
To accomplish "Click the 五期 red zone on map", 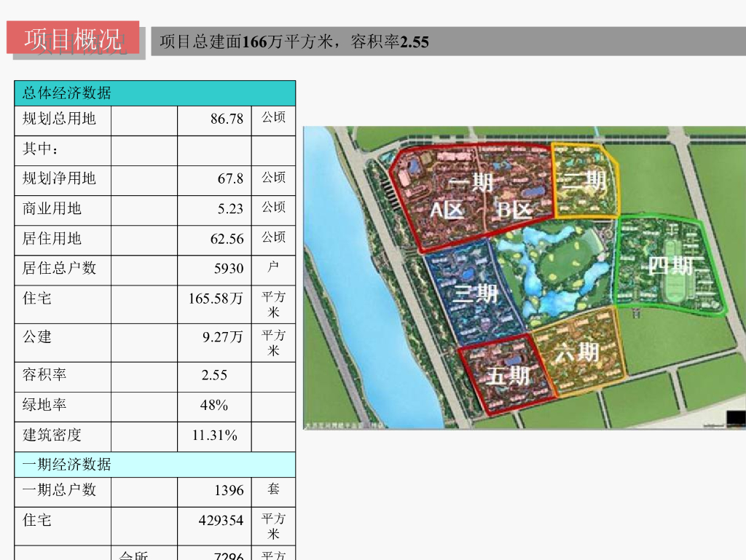I will click(507, 375).
